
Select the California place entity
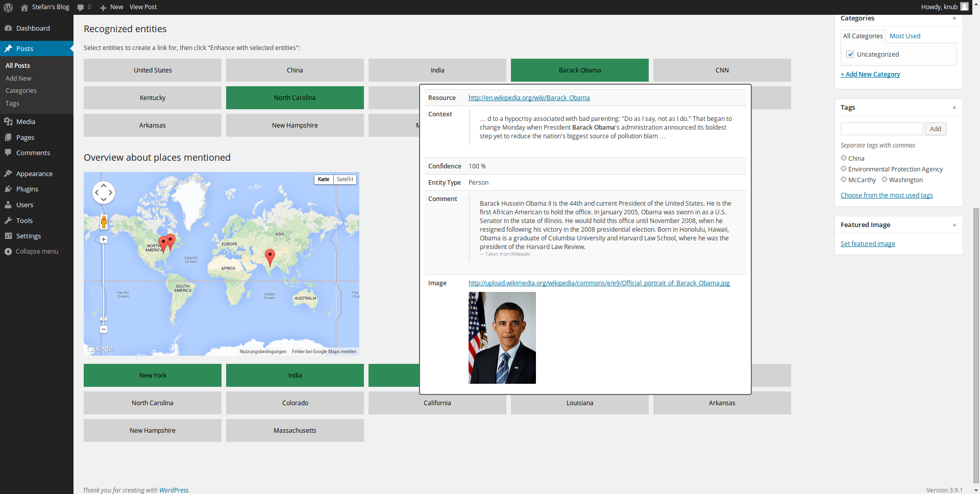437,404
